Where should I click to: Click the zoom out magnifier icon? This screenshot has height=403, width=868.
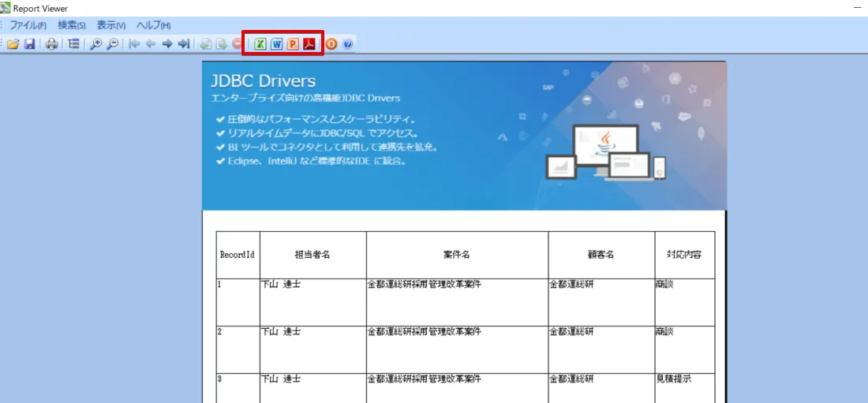113,44
